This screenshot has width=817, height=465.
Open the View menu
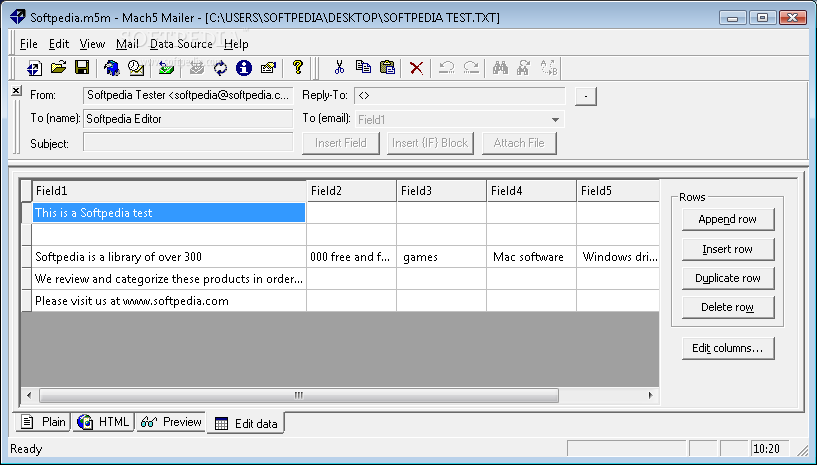coord(92,44)
